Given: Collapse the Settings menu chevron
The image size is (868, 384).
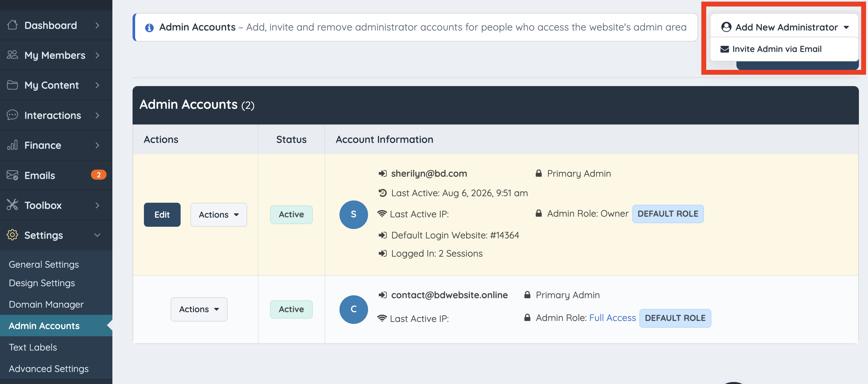Looking at the screenshot, I should [97, 235].
